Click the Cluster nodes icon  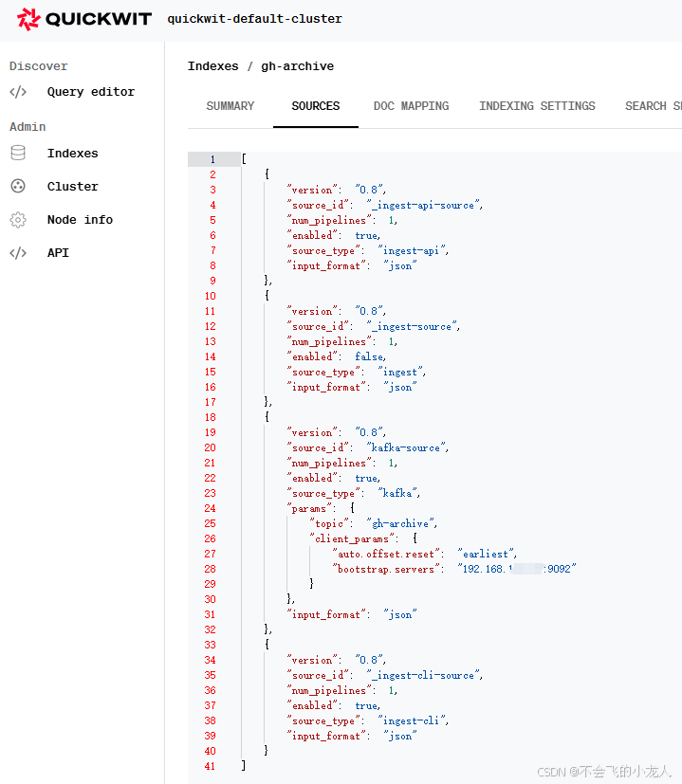tap(18, 187)
